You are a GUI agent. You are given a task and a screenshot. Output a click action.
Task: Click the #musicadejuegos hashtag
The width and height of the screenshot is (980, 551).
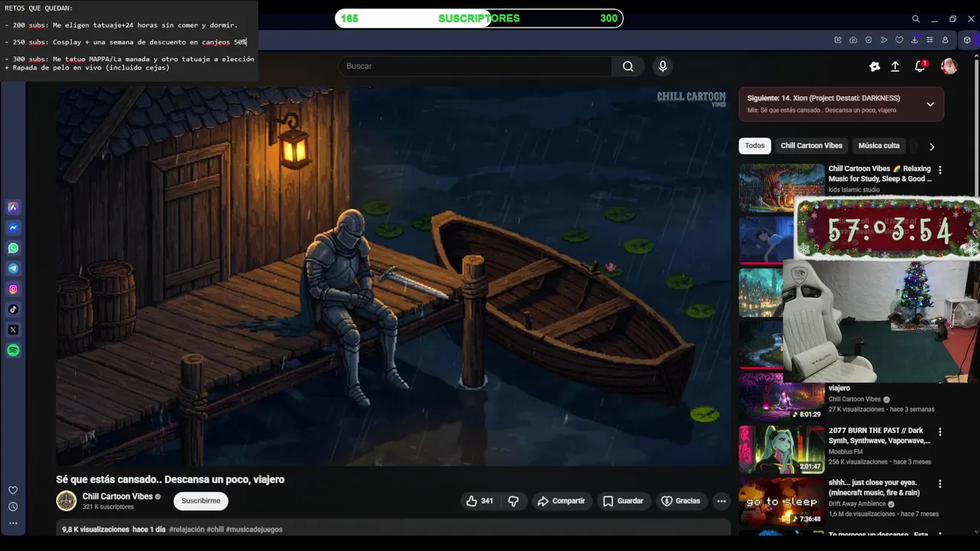click(x=254, y=530)
